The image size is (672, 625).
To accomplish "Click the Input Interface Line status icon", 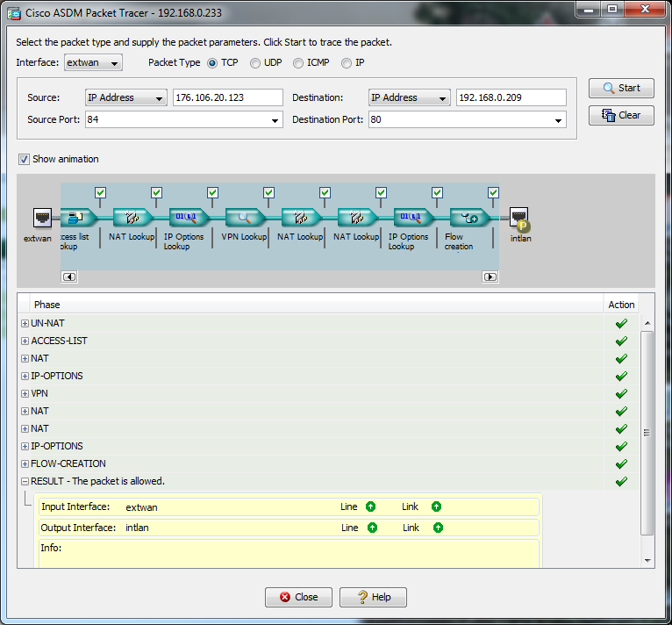I will point(371,506).
